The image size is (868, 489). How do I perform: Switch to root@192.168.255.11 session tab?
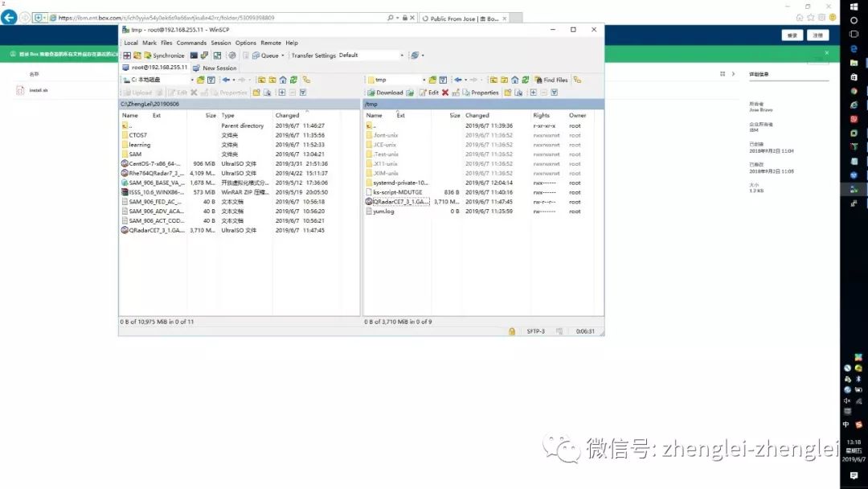pyautogui.click(x=154, y=68)
